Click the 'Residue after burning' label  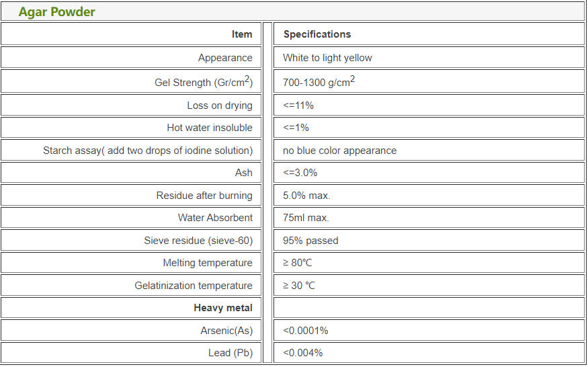[x=204, y=196]
